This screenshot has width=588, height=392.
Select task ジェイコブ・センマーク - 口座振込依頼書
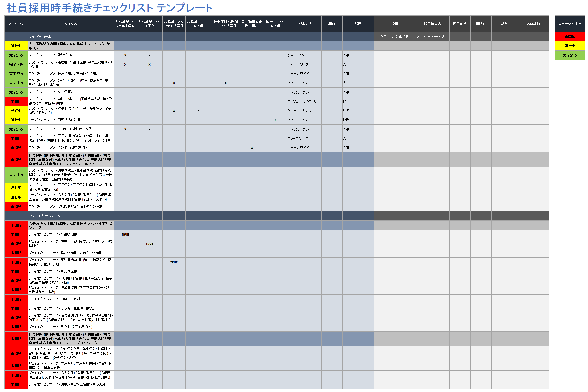(71, 299)
